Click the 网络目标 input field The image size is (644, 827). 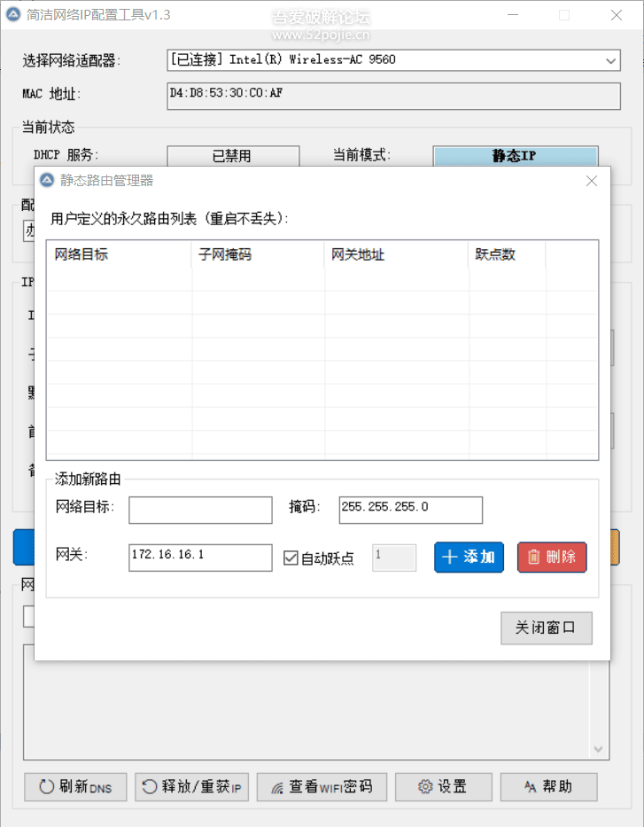(x=200, y=510)
